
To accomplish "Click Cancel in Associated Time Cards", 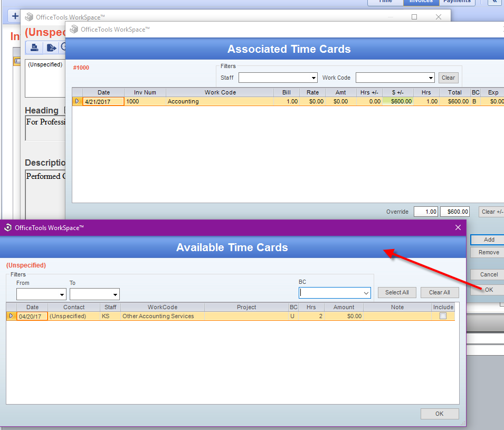I will tap(487, 274).
